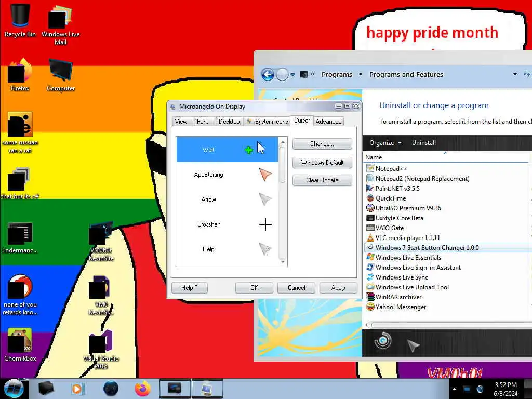Open the media player taskbar icon
This screenshot has height=399, width=532.
click(77, 389)
